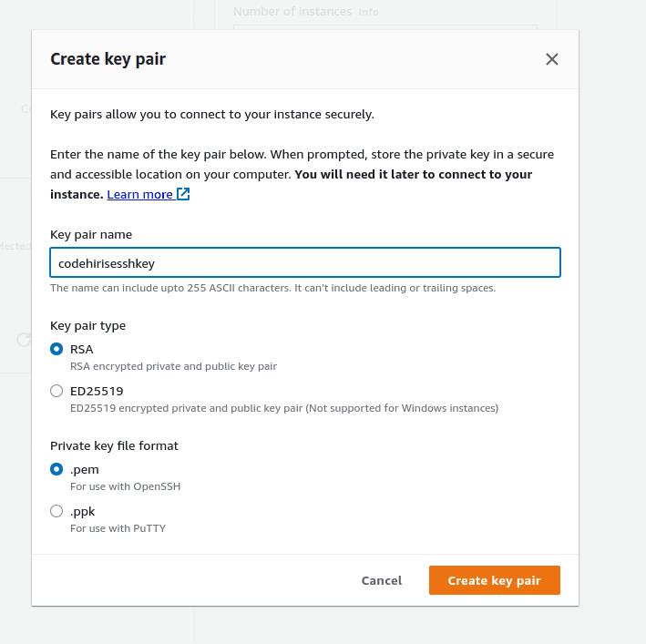The height and width of the screenshot is (644, 646).
Task: Click the .ppk option label text
Action: 83,511
